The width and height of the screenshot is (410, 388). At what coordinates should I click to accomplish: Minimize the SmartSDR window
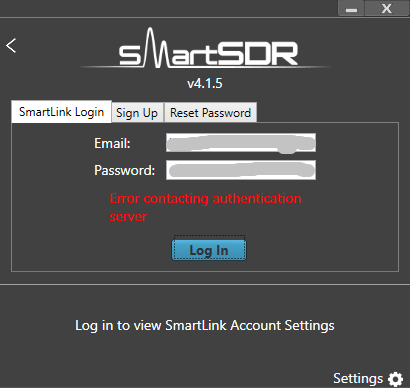(x=351, y=8)
